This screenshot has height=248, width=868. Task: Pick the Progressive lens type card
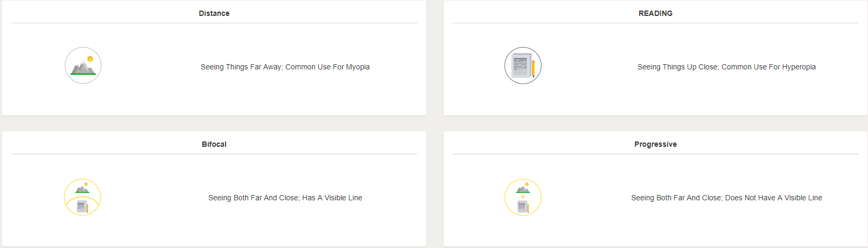tap(656, 189)
